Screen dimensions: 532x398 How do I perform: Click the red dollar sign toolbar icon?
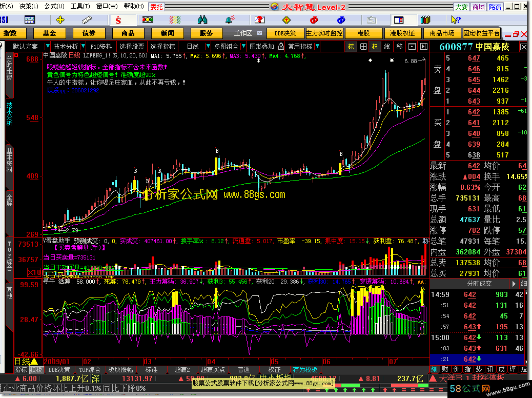point(118,20)
